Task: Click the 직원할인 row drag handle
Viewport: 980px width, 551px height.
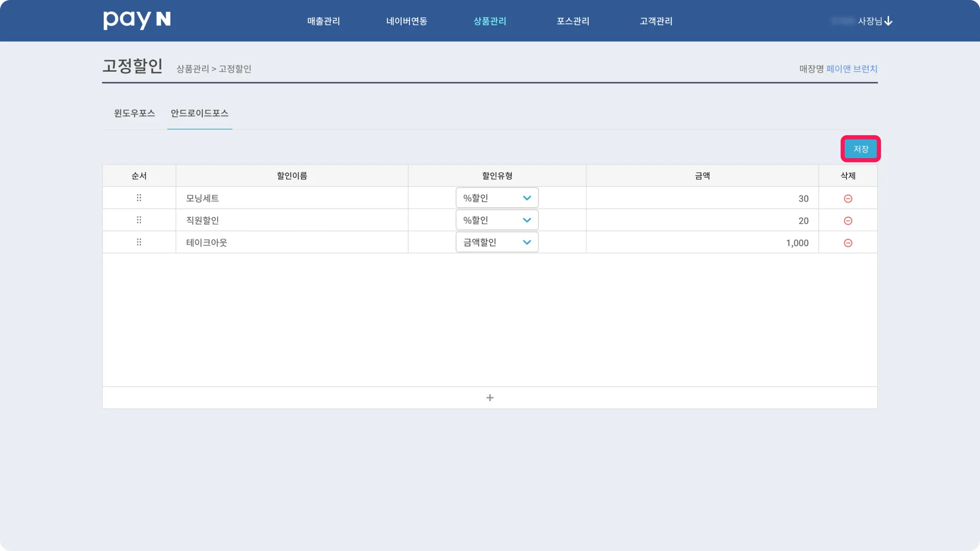Action: click(x=139, y=220)
